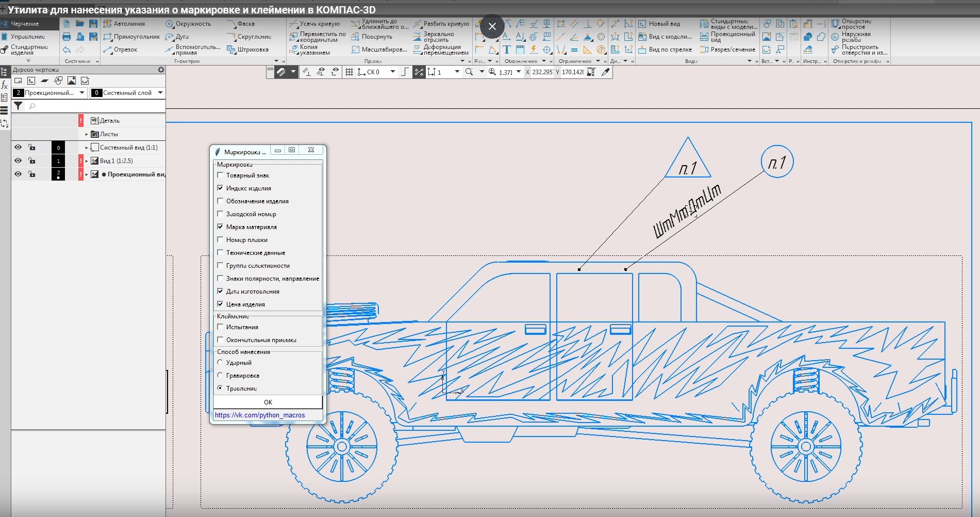Click the fx variables icon in sidebar

click(5, 85)
